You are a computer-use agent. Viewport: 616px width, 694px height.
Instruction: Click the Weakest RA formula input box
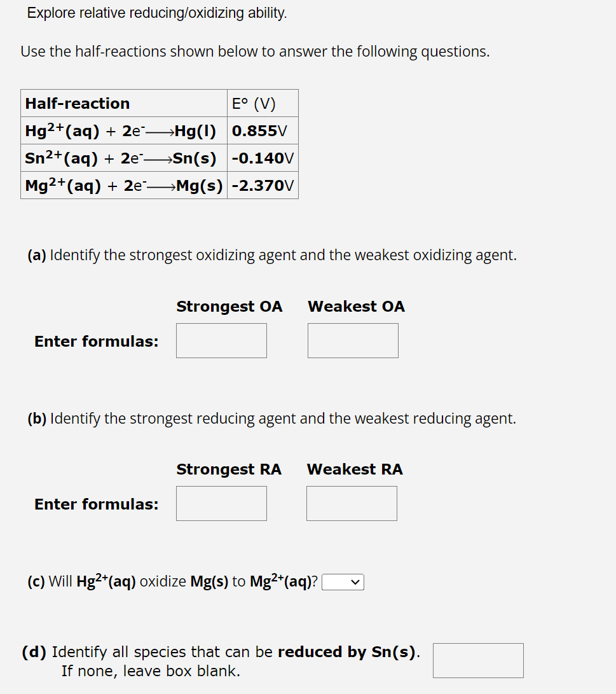point(351,503)
